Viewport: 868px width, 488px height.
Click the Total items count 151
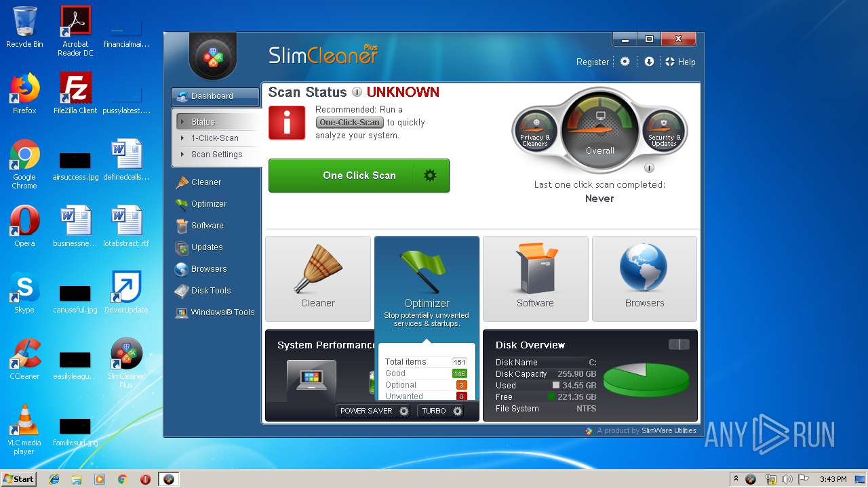459,363
